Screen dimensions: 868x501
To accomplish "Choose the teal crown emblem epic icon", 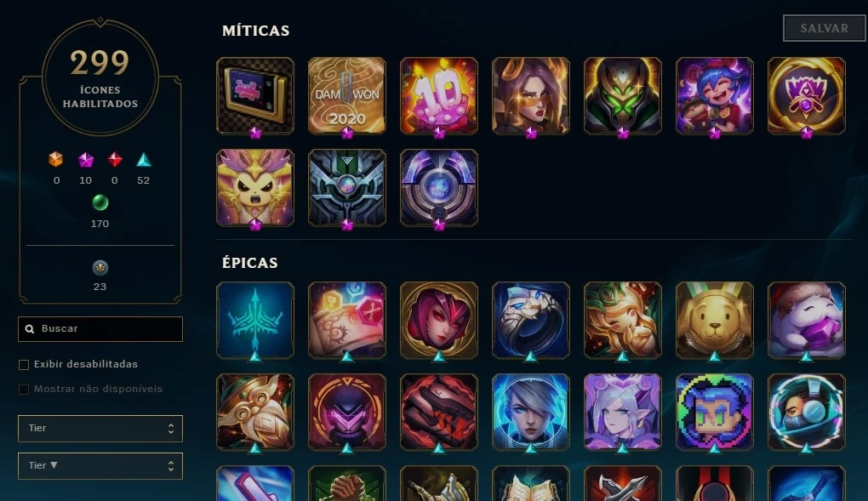I will tap(255, 320).
